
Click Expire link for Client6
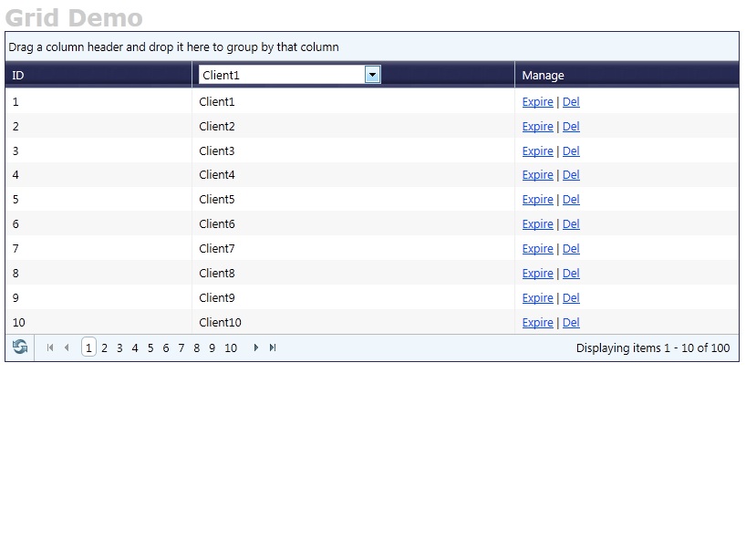538,224
